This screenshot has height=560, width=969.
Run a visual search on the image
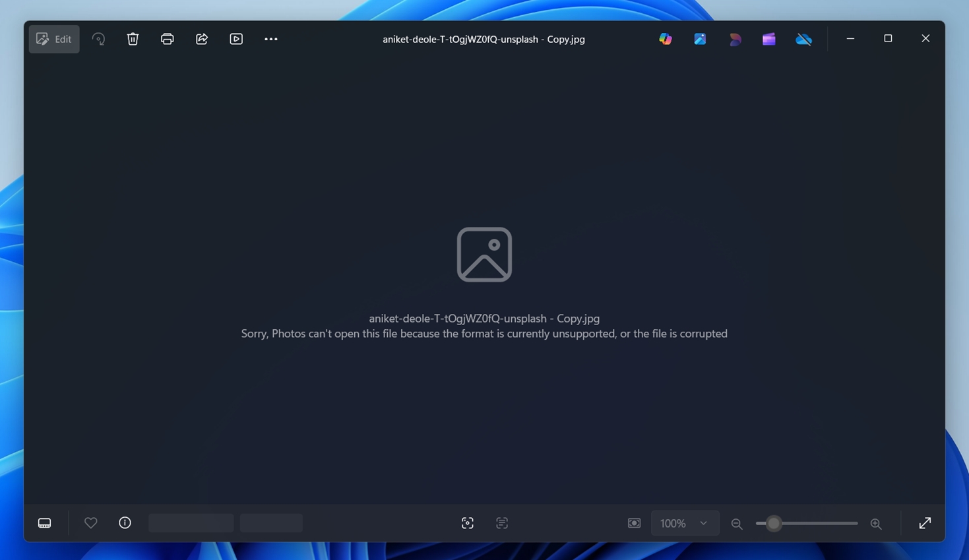click(x=467, y=522)
